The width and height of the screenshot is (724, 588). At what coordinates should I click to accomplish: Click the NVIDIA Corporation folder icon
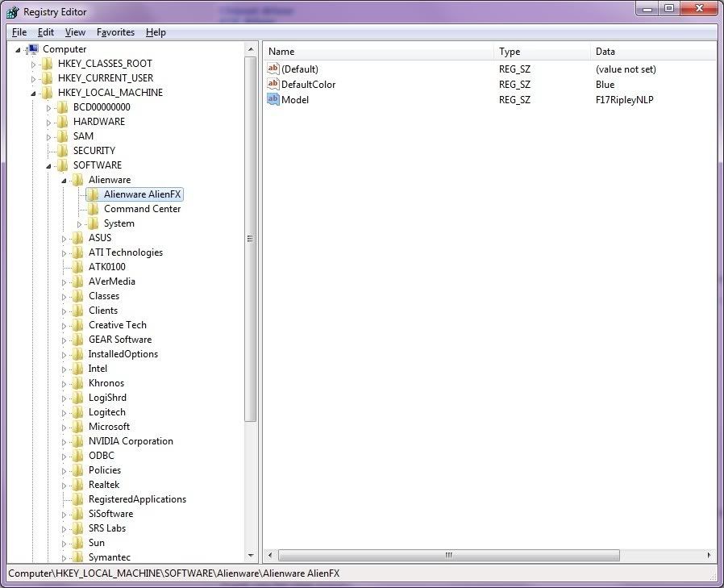pyautogui.click(x=77, y=441)
